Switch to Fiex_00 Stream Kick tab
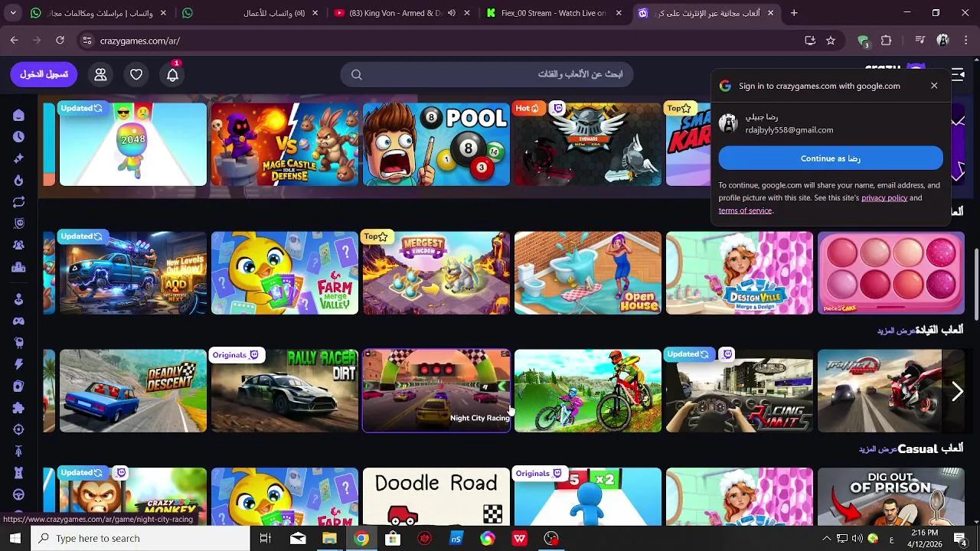 pyautogui.click(x=553, y=13)
